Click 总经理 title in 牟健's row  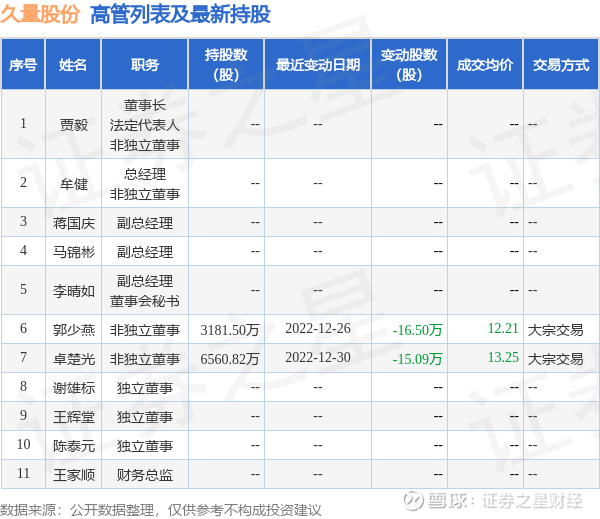[x=145, y=174]
